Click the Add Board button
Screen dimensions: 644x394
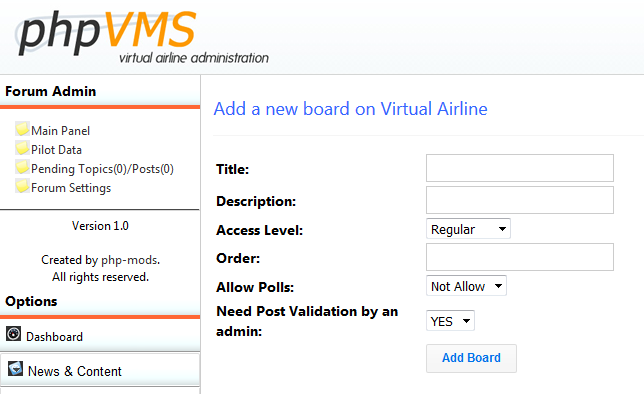click(471, 358)
